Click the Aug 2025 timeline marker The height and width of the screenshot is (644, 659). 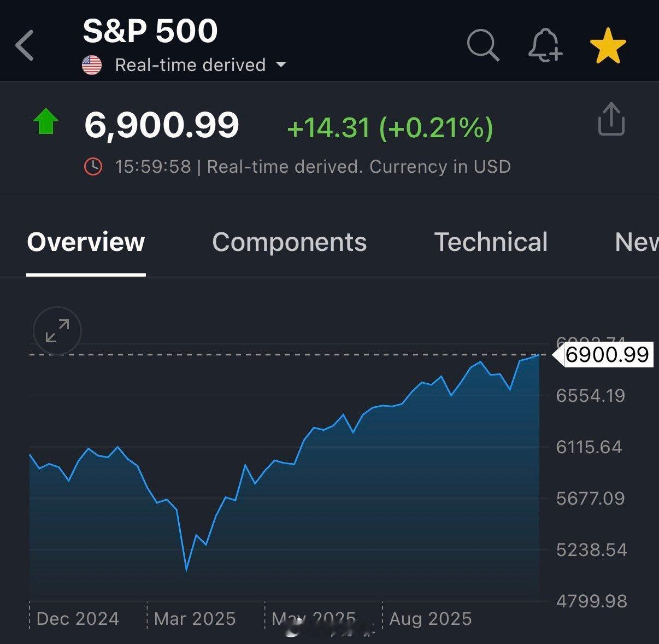pyautogui.click(x=430, y=619)
